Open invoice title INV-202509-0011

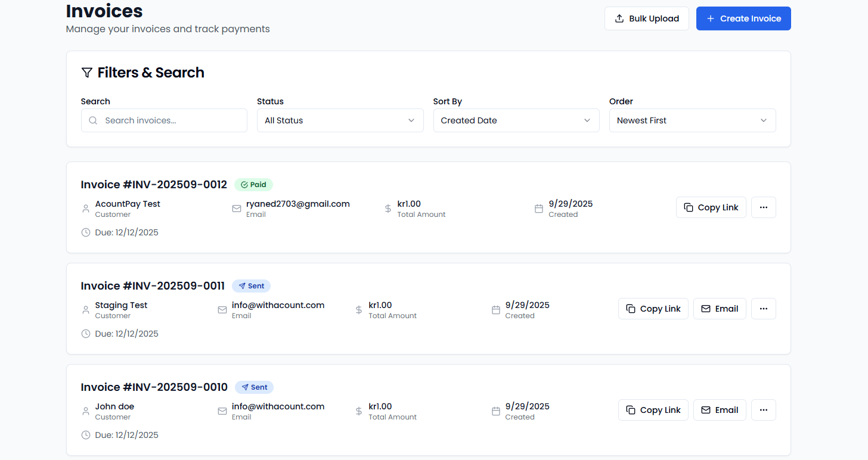point(153,285)
